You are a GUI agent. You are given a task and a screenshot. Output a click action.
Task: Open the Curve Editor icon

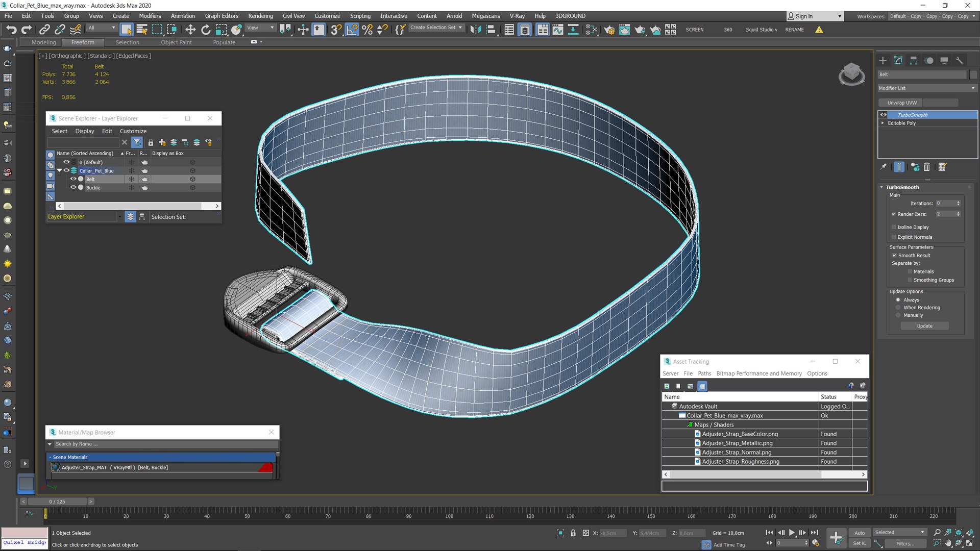coord(558,30)
